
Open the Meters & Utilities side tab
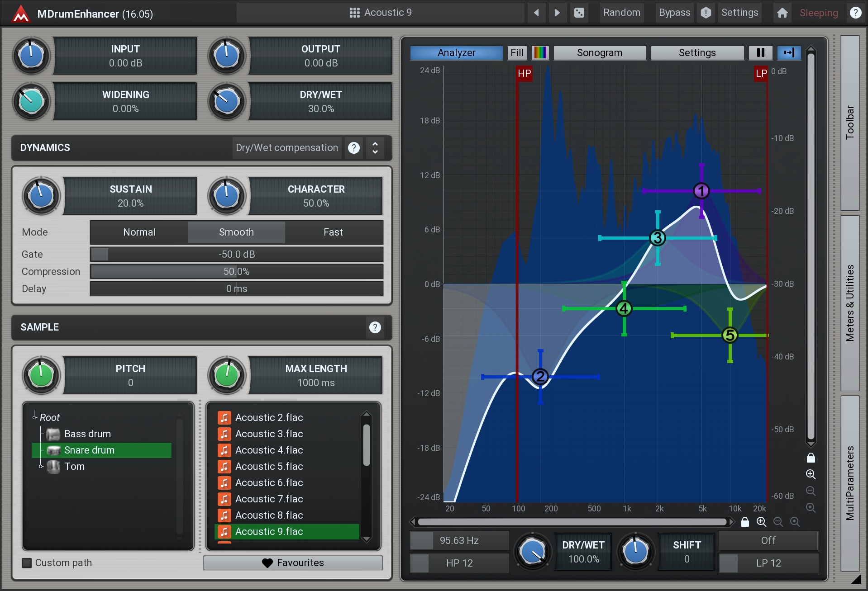coord(850,303)
